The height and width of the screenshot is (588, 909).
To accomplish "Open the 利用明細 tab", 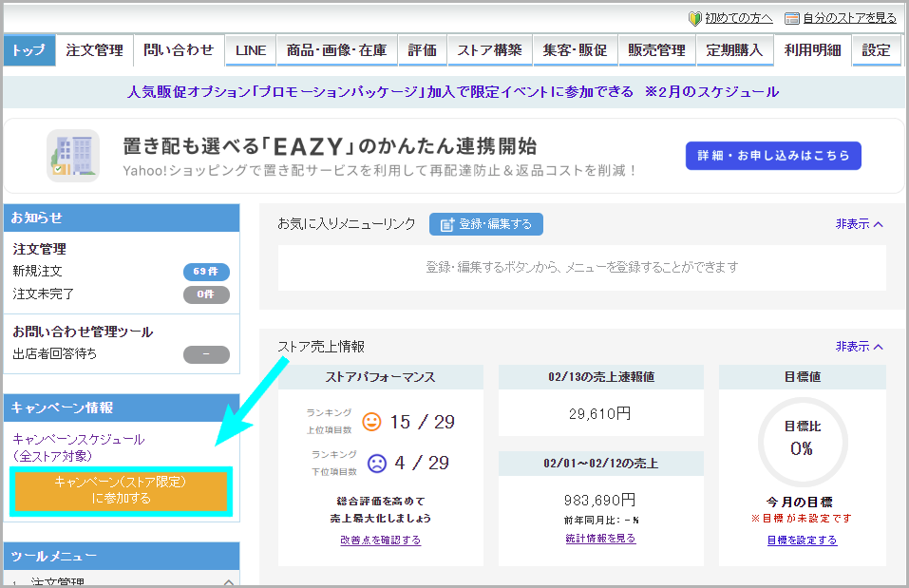I will 813,50.
